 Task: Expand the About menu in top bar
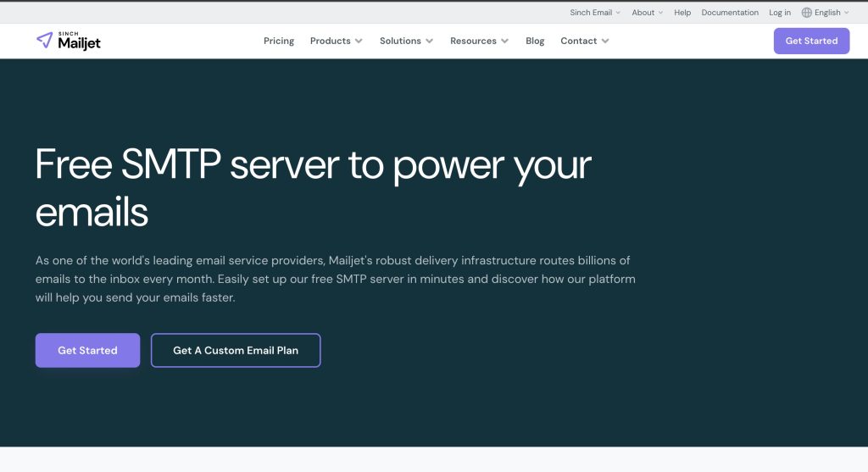(x=648, y=13)
